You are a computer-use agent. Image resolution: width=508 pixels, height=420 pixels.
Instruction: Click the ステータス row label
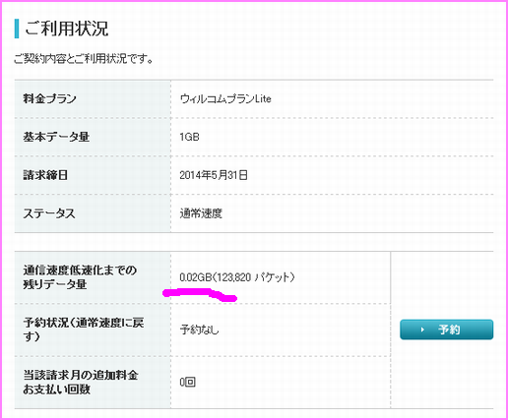point(49,213)
